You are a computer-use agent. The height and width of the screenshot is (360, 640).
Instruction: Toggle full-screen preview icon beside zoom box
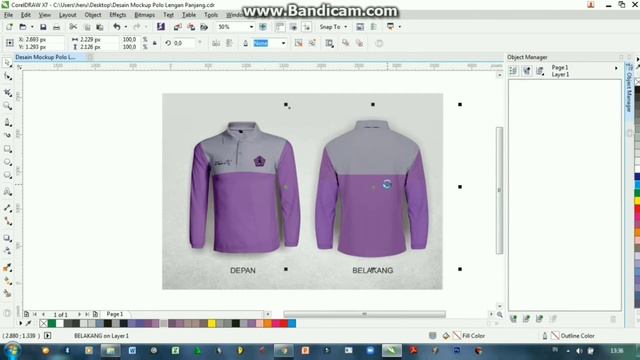[263, 27]
